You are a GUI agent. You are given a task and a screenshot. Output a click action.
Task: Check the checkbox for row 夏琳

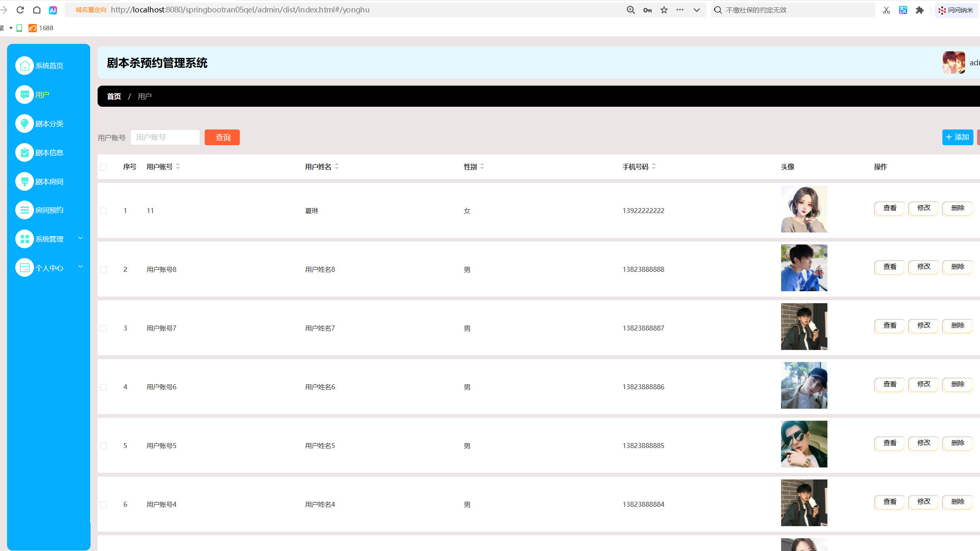[103, 211]
